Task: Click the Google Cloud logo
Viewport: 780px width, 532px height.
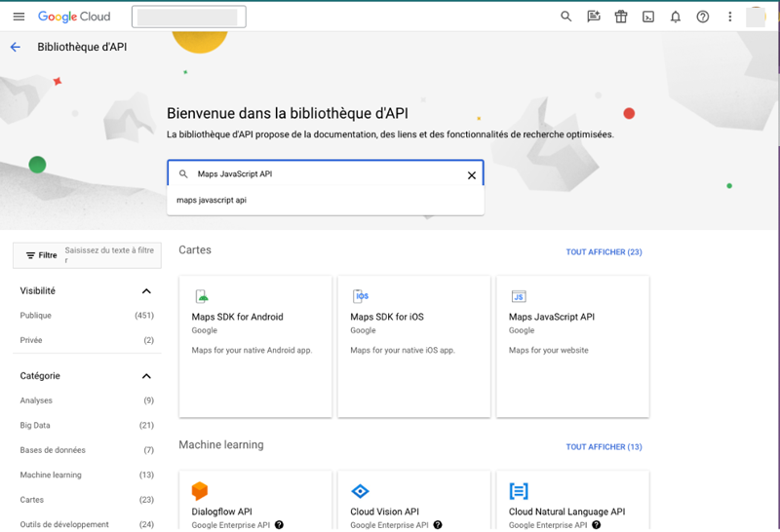Action: tap(74, 17)
